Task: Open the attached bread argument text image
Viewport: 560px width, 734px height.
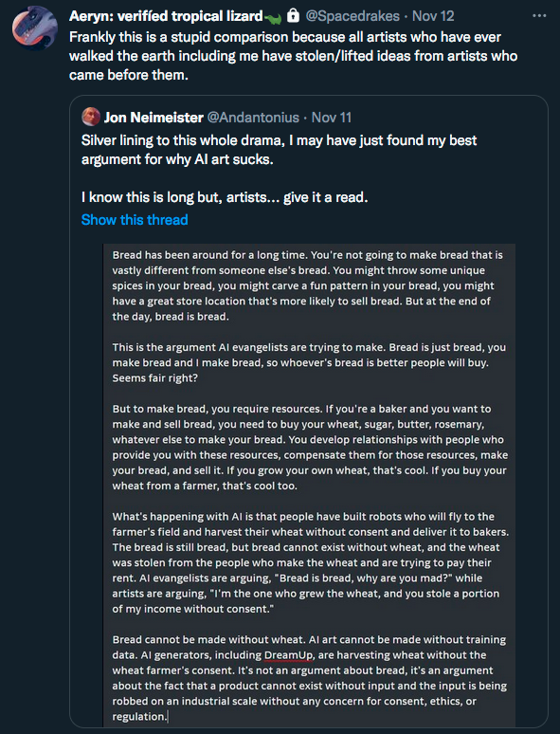Action: (309, 485)
